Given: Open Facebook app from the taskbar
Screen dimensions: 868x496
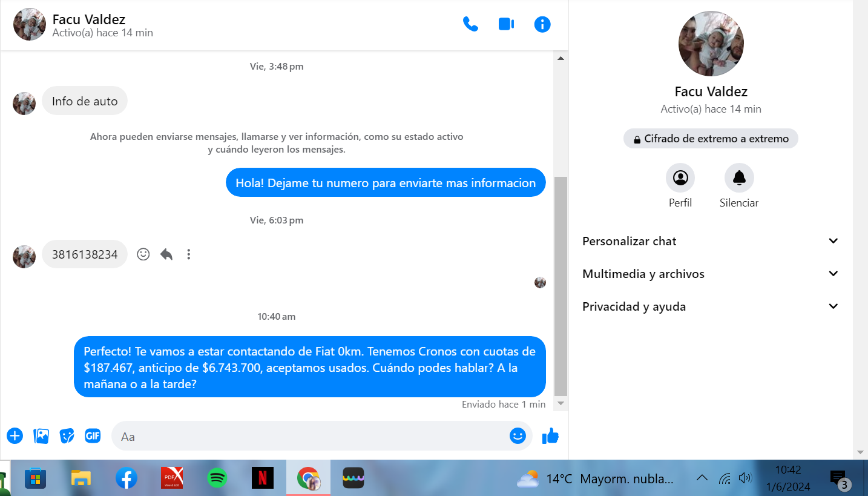Looking at the screenshot, I should (x=126, y=478).
